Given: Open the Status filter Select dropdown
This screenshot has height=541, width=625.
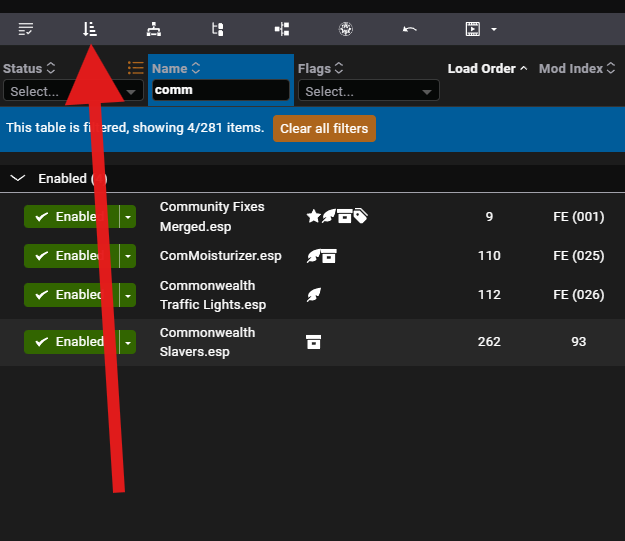Looking at the screenshot, I should (73, 91).
